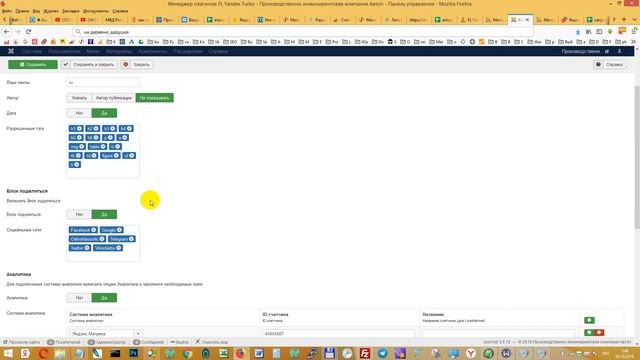The image size is (640, 360).
Task: Open Excel from the taskbar
Action: click(x=223, y=353)
